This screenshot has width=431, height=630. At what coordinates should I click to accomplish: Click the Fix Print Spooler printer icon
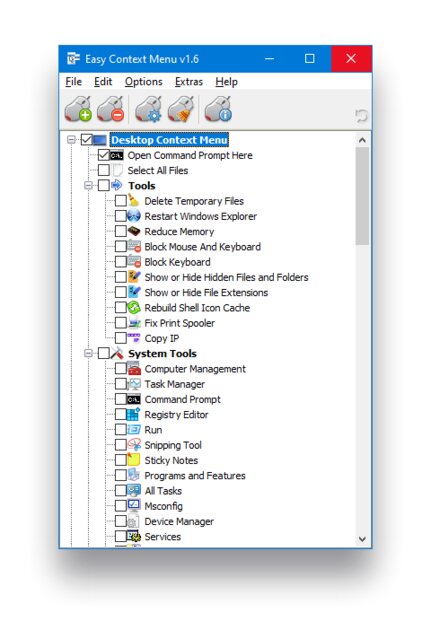[133, 323]
